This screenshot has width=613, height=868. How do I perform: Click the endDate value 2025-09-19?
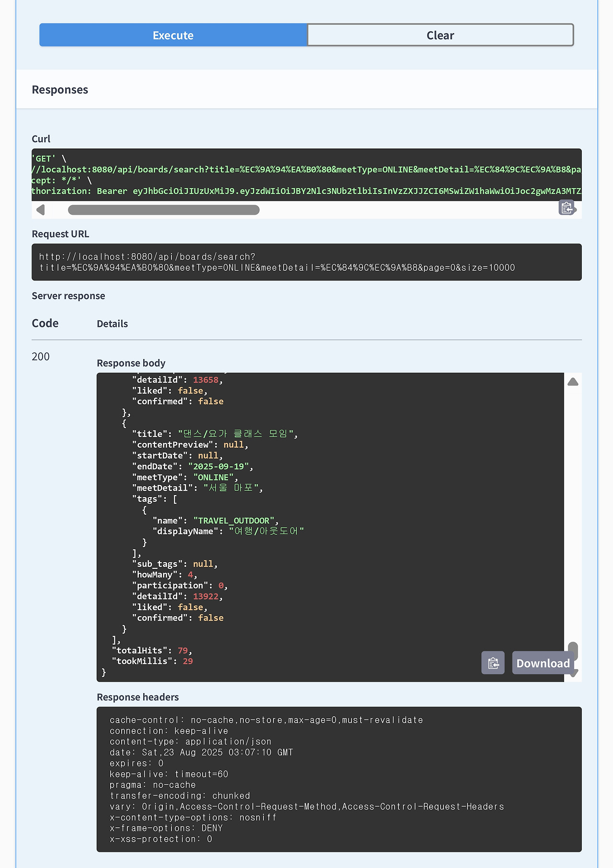pyautogui.click(x=219, y=466)
